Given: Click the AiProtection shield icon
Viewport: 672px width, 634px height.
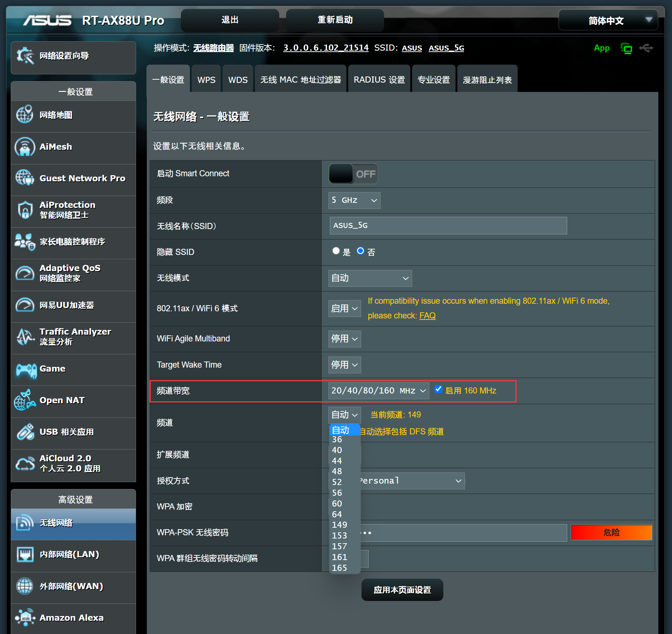Looking at the screenshot, I should (25, 210).
